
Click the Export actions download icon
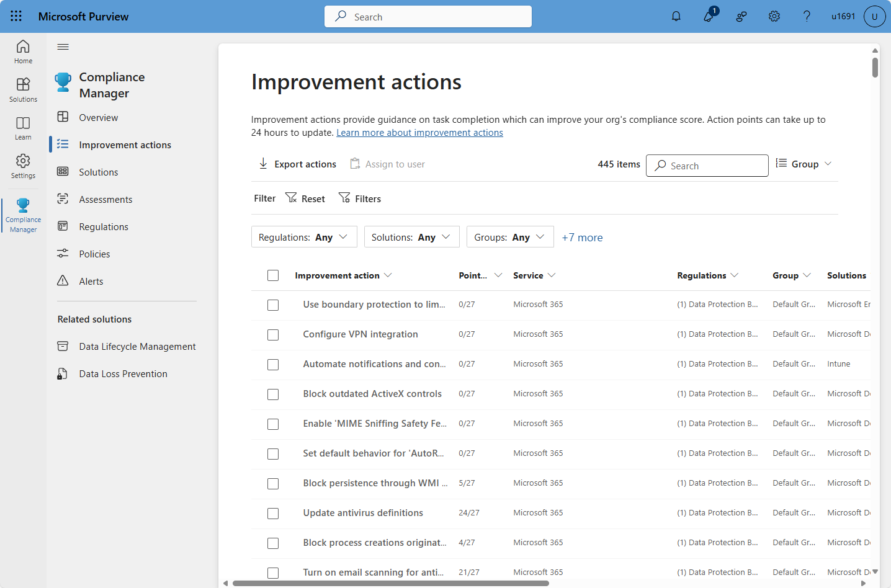[263, 163]
